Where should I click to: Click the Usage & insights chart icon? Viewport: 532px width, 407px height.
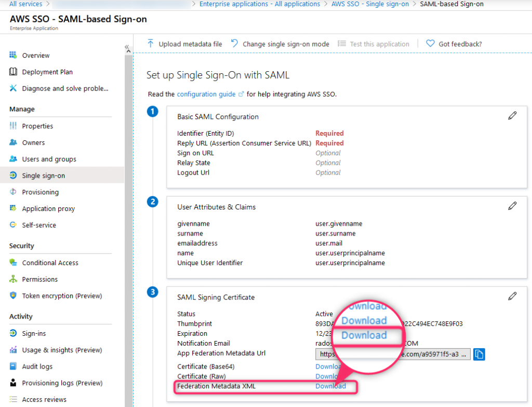coord(13,350)
